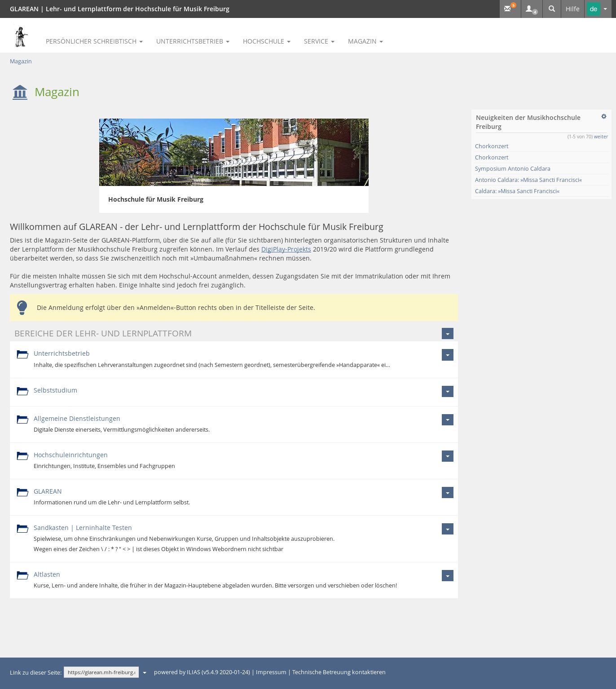
Task: Open the Selbststudium folder link
Action: (55, 390)
